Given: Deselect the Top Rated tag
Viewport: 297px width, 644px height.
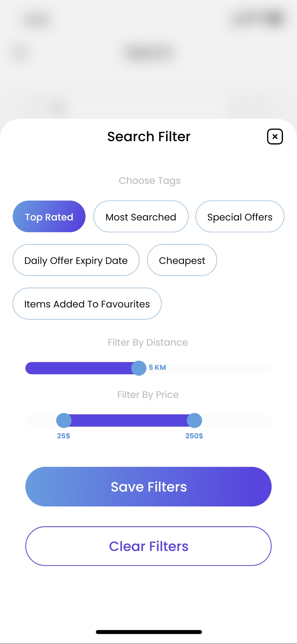Looking at the screenshot, I should (x=49, y=217).
